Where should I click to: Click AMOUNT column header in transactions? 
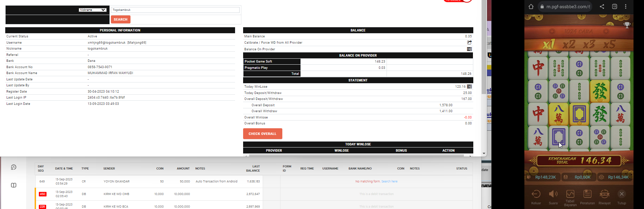click(183, 168)
